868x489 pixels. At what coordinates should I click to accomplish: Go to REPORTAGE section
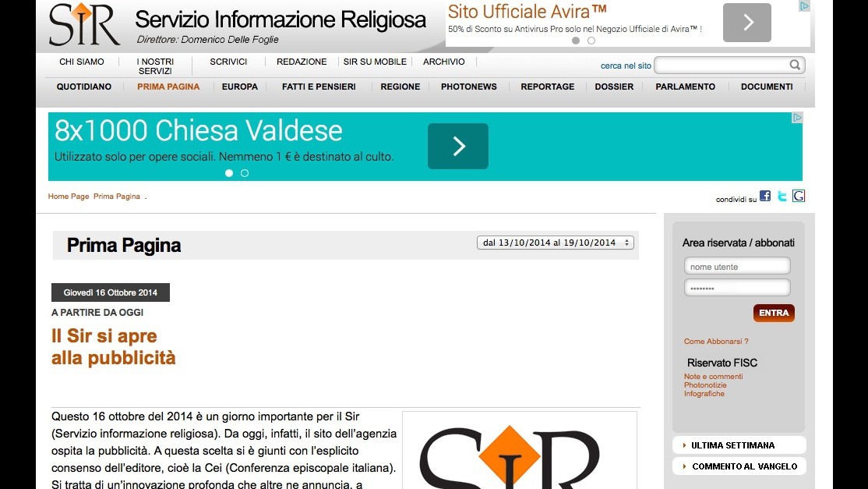(548, 87)
